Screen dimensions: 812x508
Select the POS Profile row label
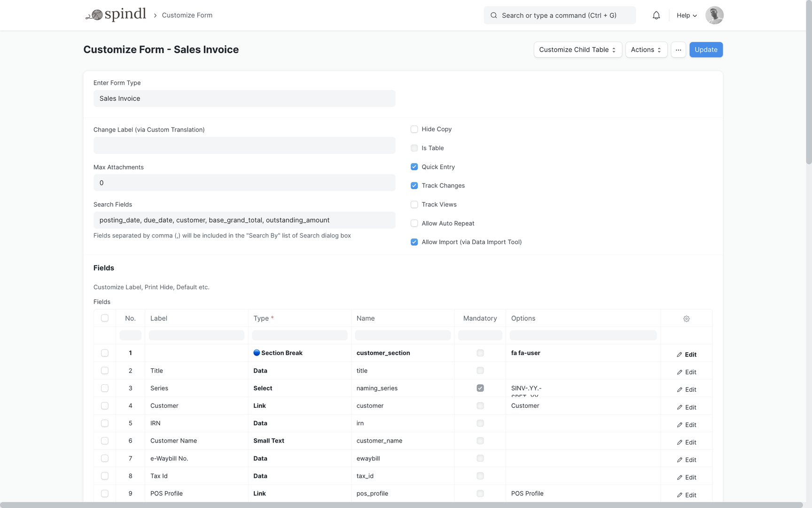pyautogui.click(x=166, y=493)
